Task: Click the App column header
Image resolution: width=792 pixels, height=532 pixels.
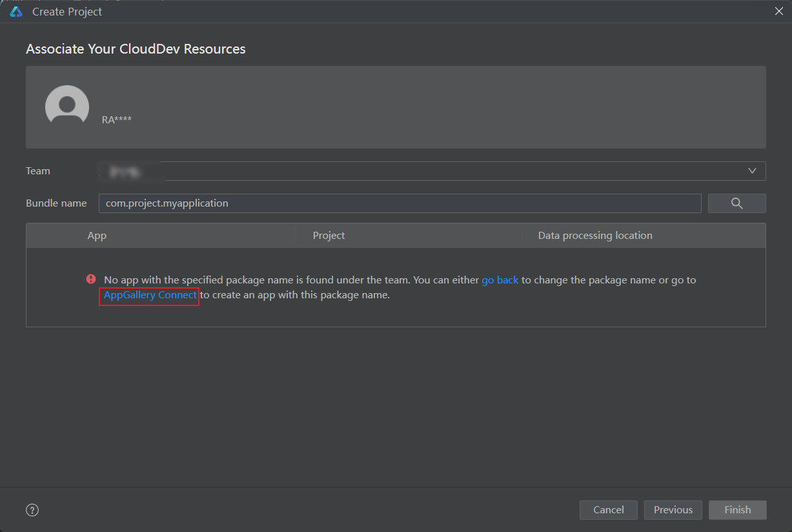Action: 97,236
